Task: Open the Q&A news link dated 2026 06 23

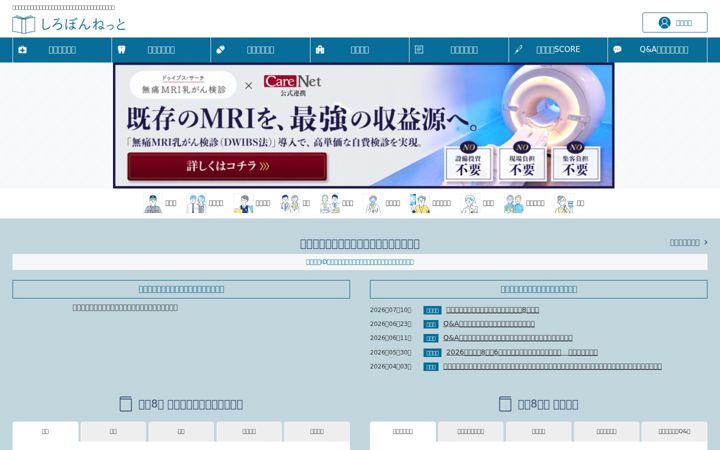Action: coord(489,324)
